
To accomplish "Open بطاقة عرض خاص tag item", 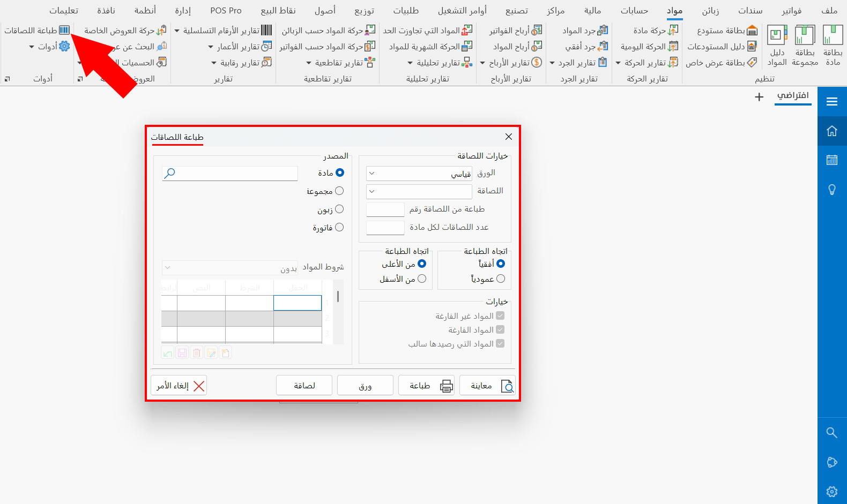I will pos(722,63).
